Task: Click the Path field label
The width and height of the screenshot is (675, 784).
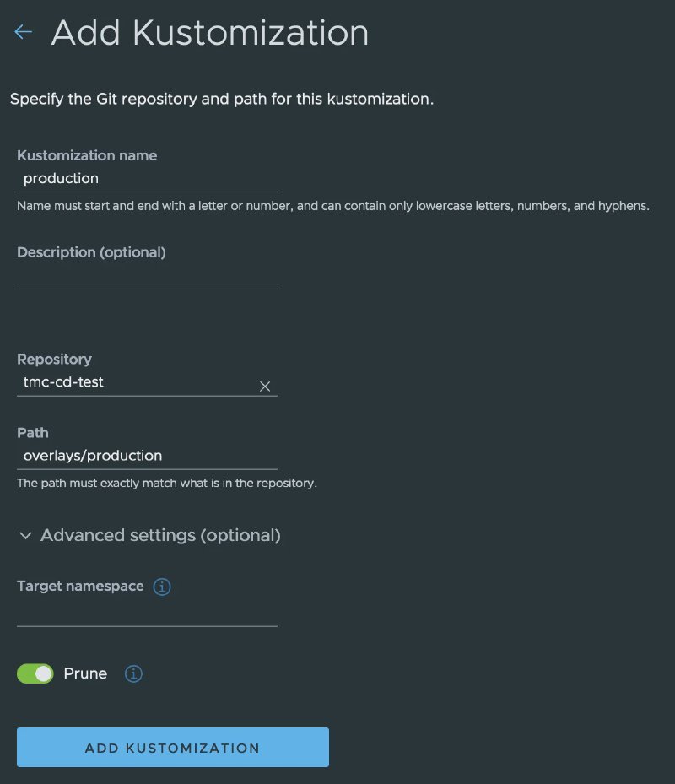Action: [x=33, y=432]
